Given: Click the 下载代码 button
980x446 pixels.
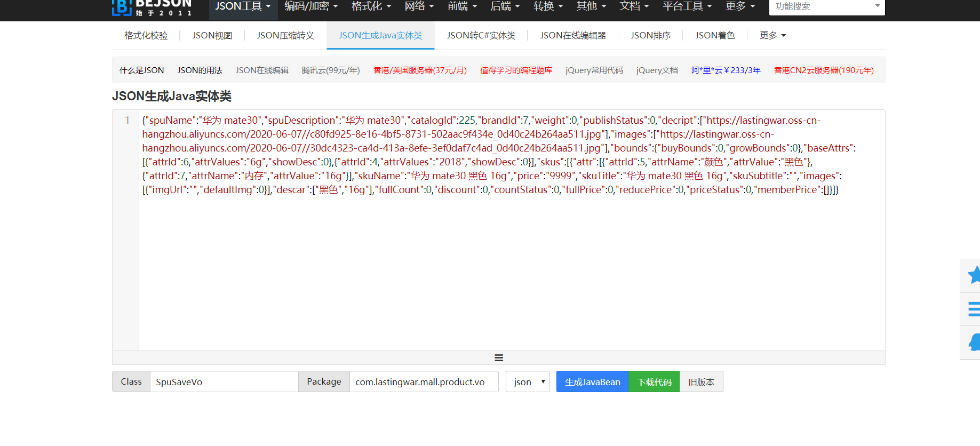Looking at the screenshot, I should [654, 382].
